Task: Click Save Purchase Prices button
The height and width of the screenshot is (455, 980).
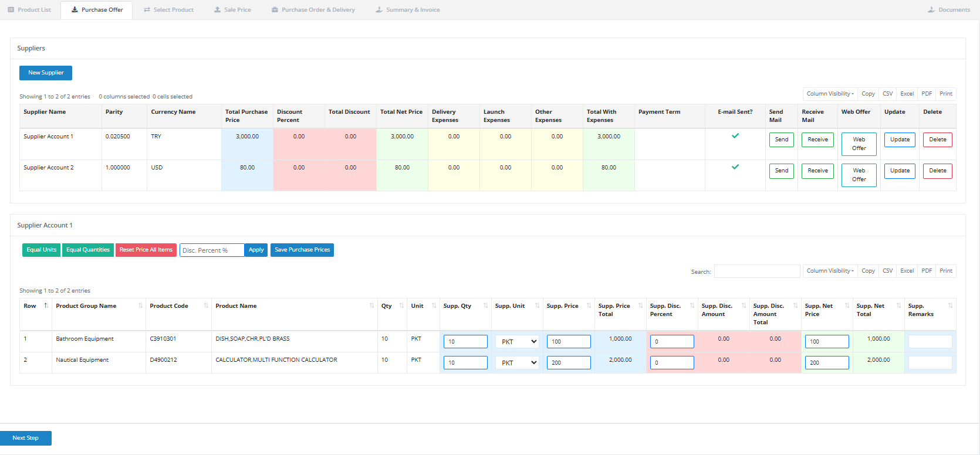Action: (302, 250)
